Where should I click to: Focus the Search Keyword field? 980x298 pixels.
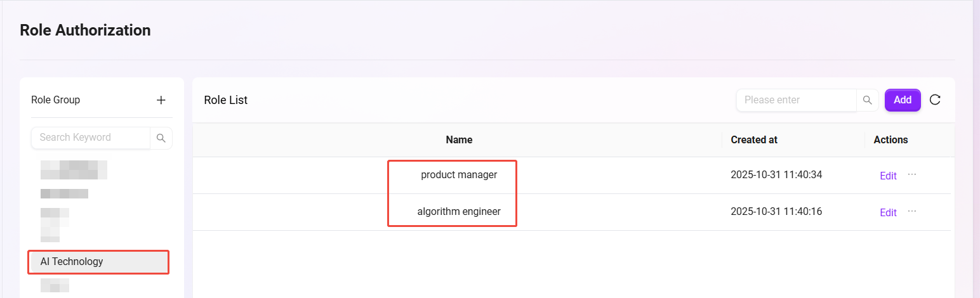90,138
